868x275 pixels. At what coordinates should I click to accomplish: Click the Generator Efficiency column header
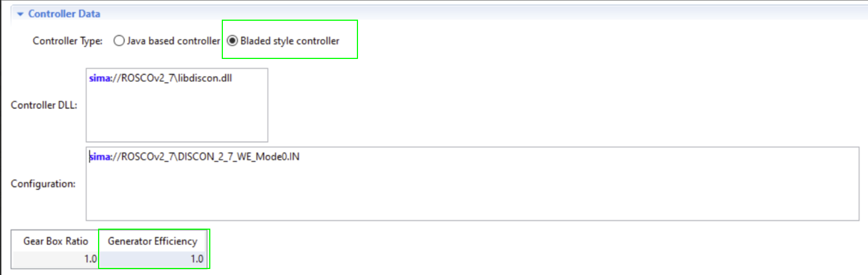click(152, 241)
